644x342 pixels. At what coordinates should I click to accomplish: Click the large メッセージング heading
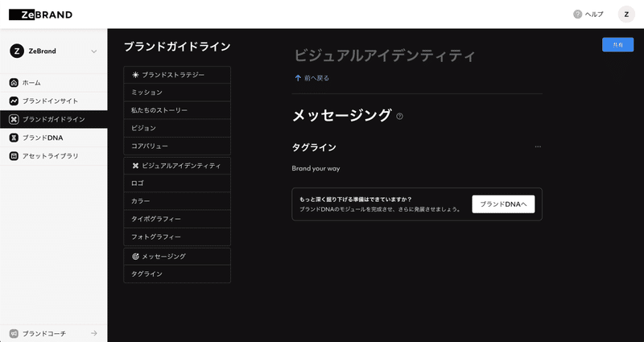[x=341, y=115]
